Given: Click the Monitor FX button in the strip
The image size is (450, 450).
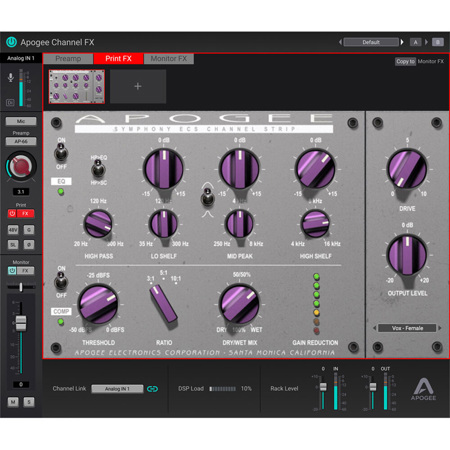Looking at the screenshot, I should [25, 271].
